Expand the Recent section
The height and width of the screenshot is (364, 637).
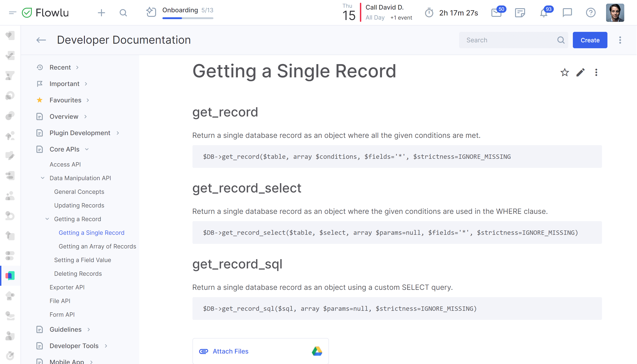78,68
